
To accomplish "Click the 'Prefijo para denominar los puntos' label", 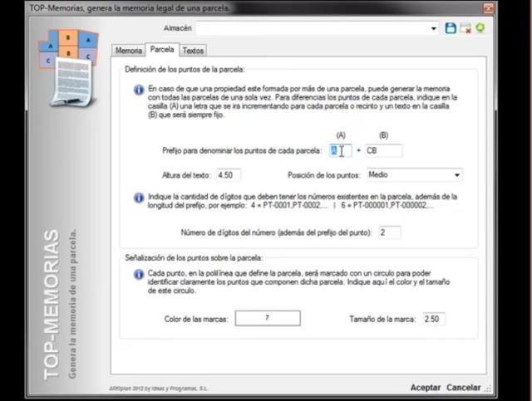I will (x=242, y=150).
